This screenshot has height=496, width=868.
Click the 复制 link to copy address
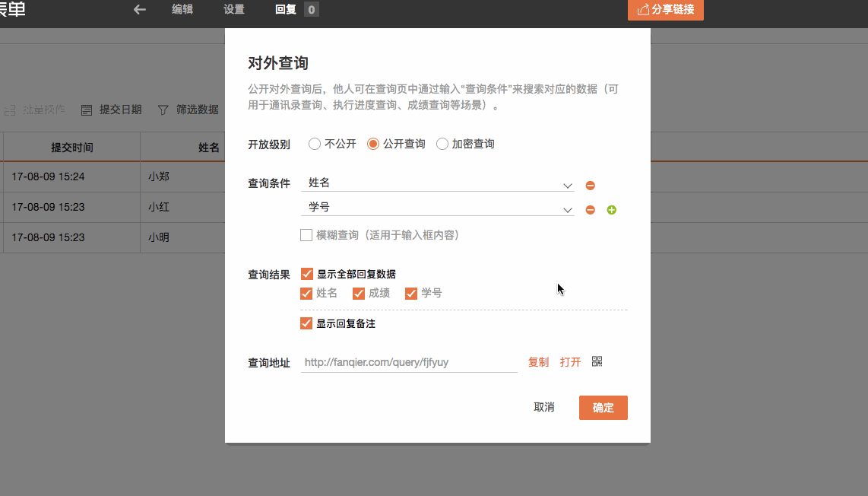coord(538,362)
